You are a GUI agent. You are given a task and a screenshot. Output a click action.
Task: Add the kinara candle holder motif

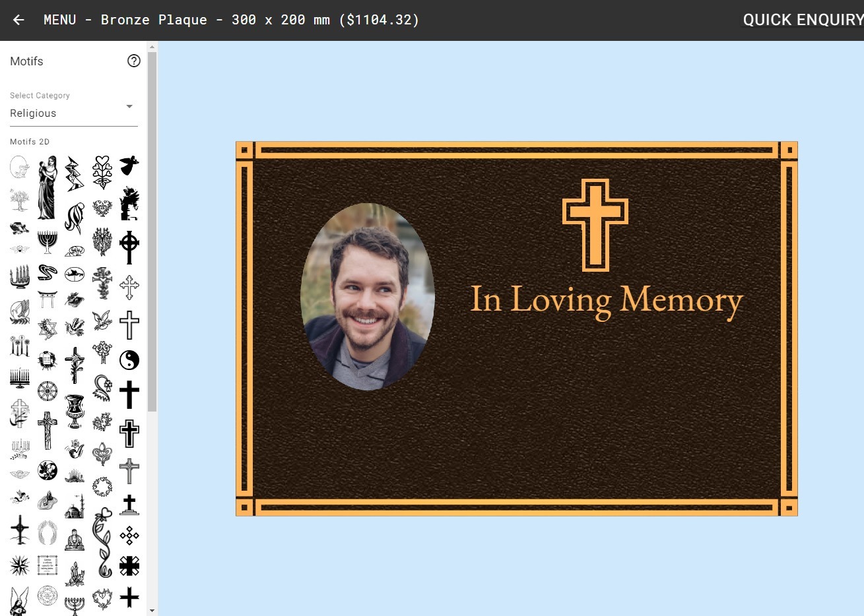tap(20, 276)
